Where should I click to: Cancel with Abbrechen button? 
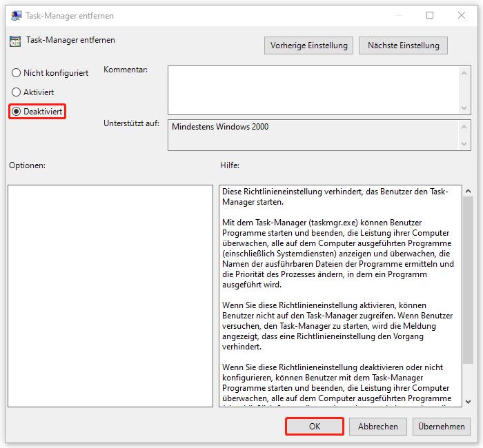click(x=378, y=427)
